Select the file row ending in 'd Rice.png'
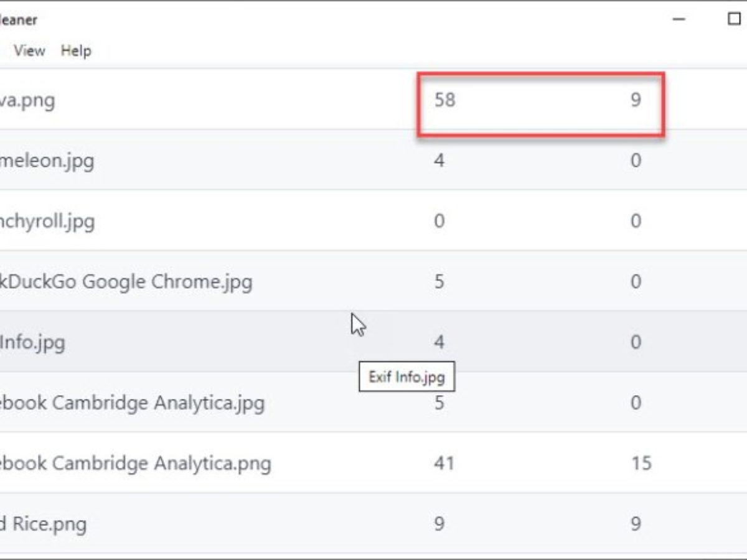Screen dimensions: 747x560 coord(43,524)
